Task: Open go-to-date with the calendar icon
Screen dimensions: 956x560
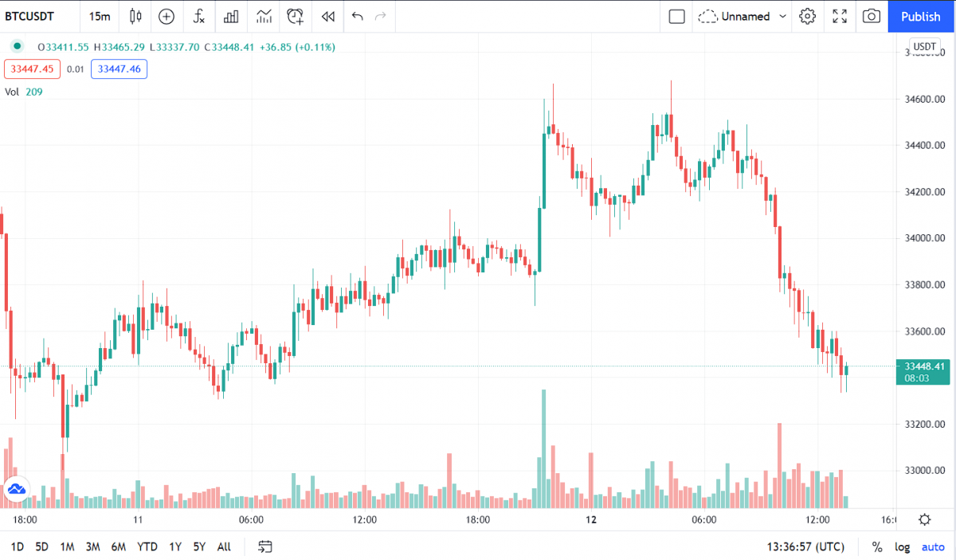Action: 265,546
